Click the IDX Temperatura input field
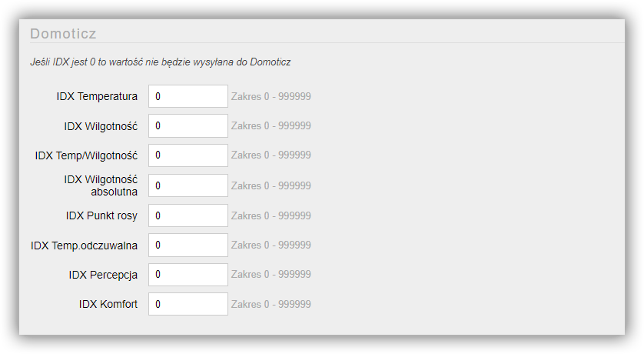This screenshot has width=644, height=354. 188,96
